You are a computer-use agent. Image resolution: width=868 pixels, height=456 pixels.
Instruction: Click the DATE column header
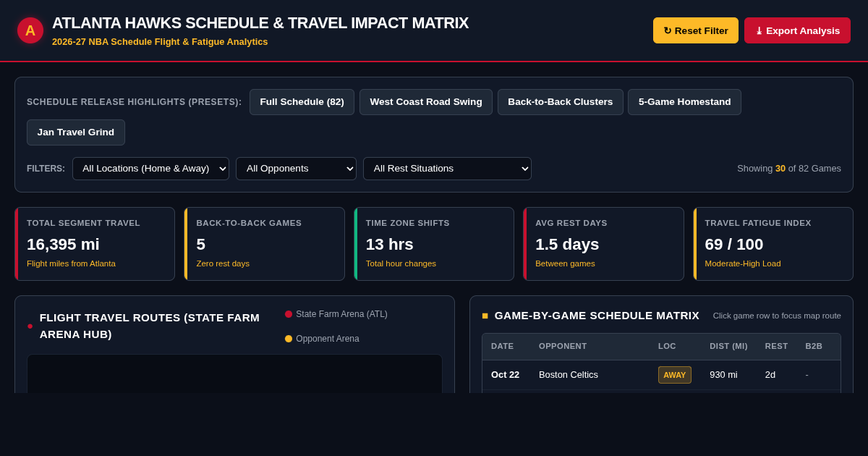coord(503,346)
